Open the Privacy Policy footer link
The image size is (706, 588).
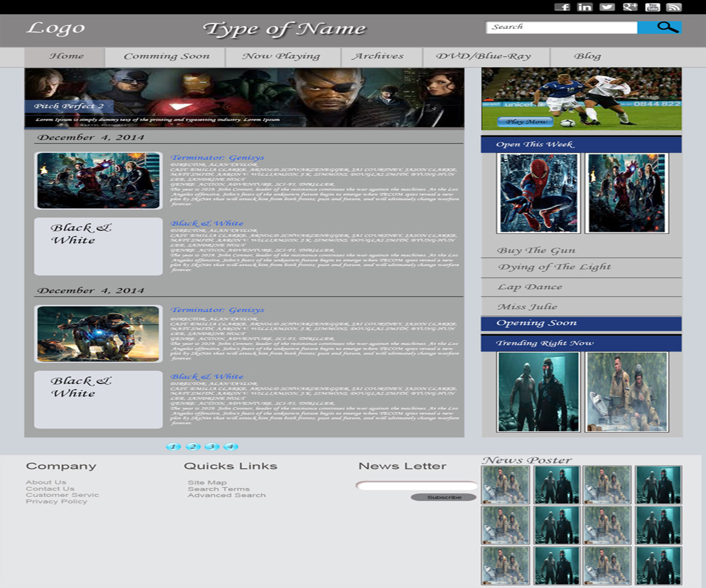pos(56,502)
